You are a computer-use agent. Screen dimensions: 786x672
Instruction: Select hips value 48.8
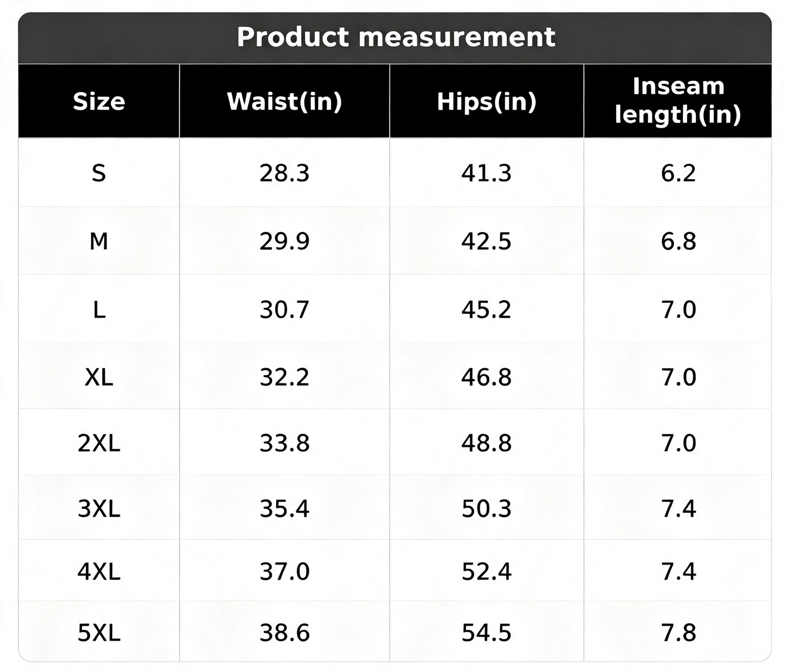pos(486,443)
